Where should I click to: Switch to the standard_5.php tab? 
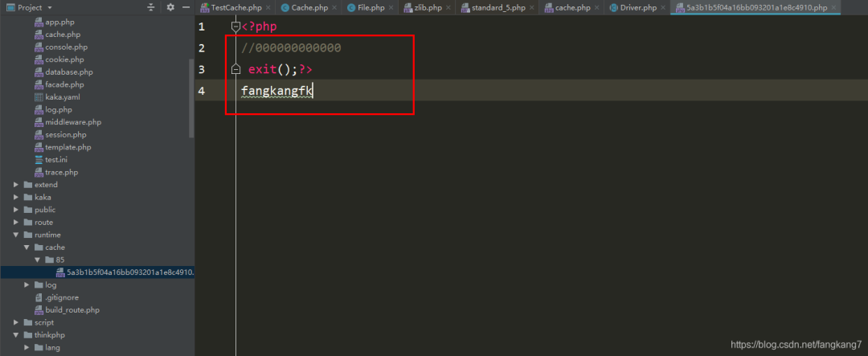498,8
